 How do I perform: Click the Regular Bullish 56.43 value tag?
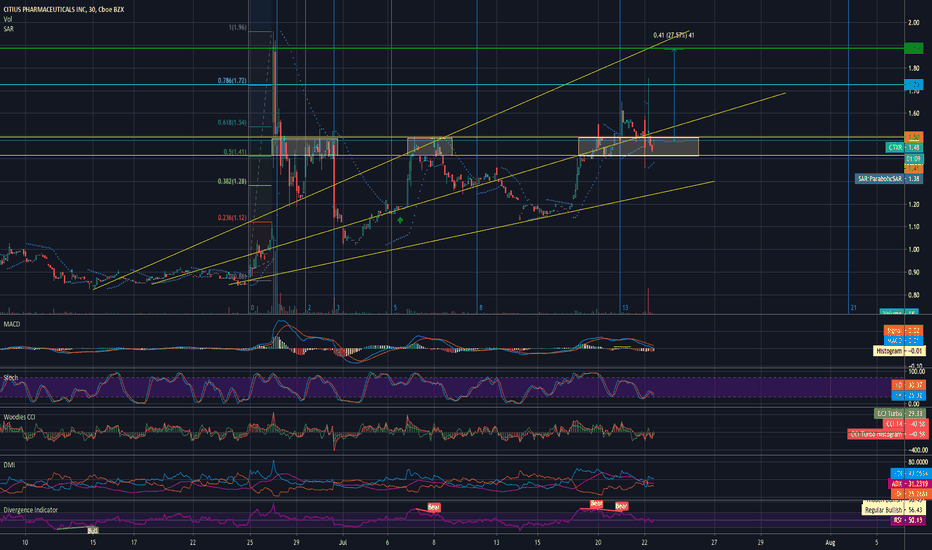coord(893,510)
